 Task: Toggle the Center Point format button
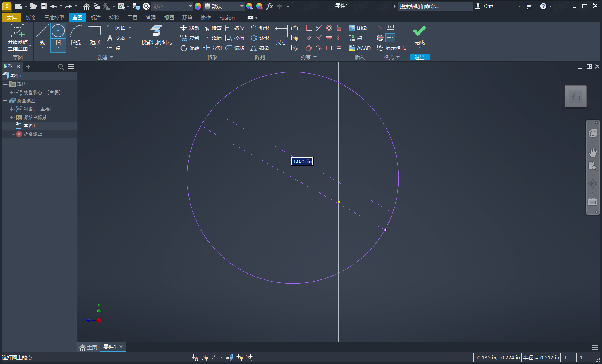coord(390,38)
